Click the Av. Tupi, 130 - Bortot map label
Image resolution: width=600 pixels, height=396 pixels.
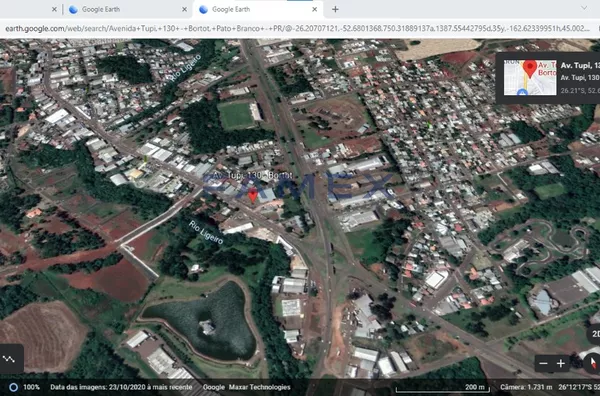pos(253,175)
